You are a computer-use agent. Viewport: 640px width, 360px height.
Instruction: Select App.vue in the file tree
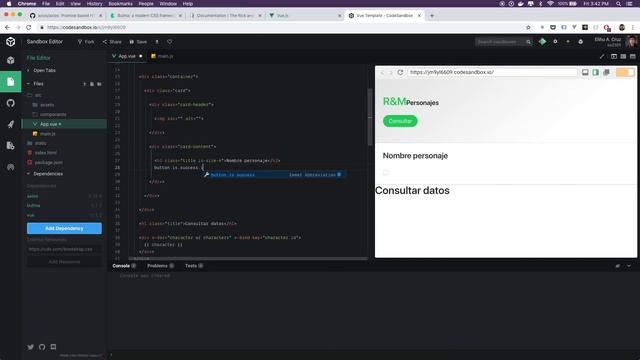pyautogui.click(x=64, y=124)
